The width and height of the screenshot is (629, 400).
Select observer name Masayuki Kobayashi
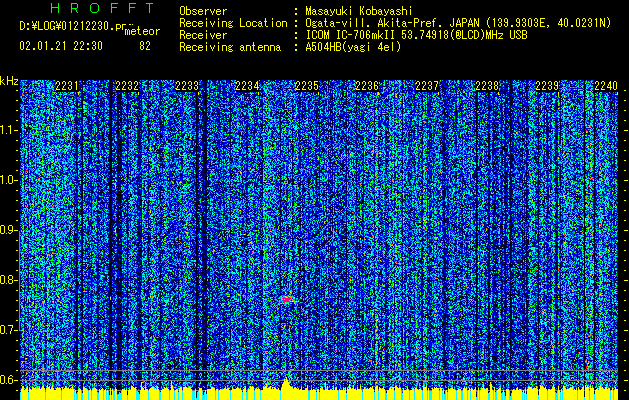359,11
